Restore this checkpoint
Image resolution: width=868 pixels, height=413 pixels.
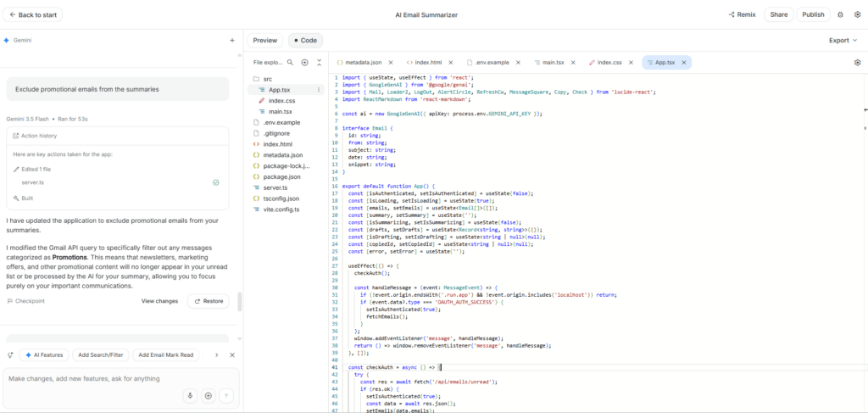[x=209, y=301]
